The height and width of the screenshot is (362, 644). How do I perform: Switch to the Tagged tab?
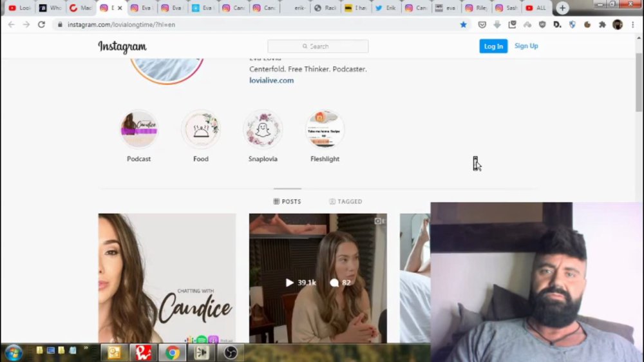tap(345, 202)
